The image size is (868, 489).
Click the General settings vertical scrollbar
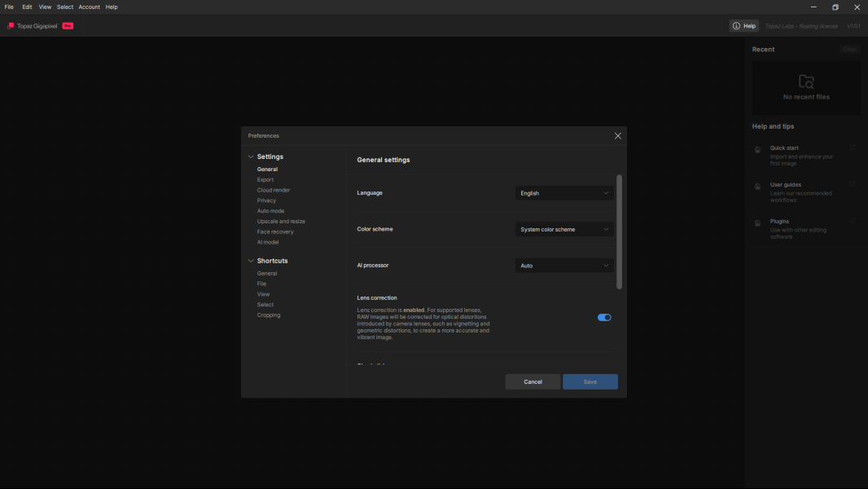pyautogui.click(x=619, y=232)
